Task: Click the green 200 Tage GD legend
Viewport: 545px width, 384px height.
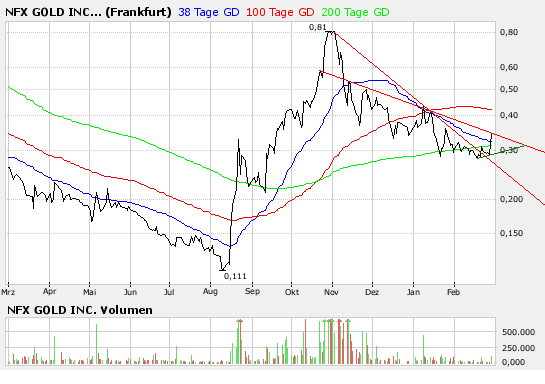Action: tap(355, 12)
